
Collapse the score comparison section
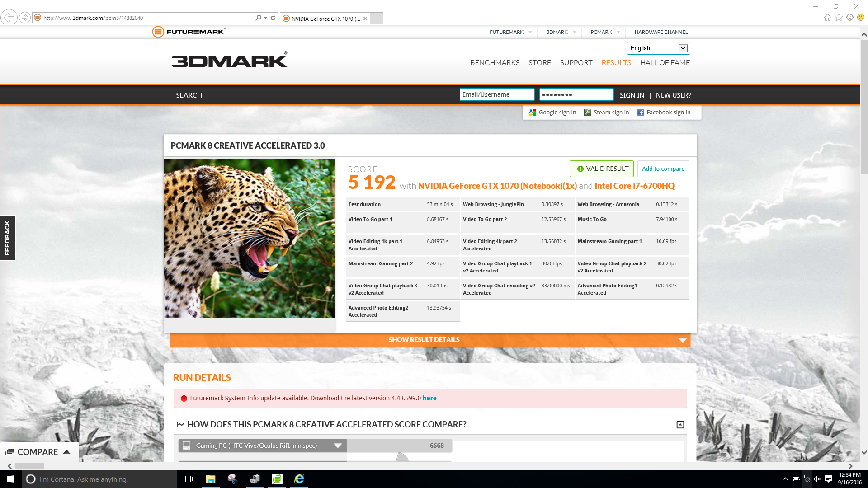pos(680,425)
